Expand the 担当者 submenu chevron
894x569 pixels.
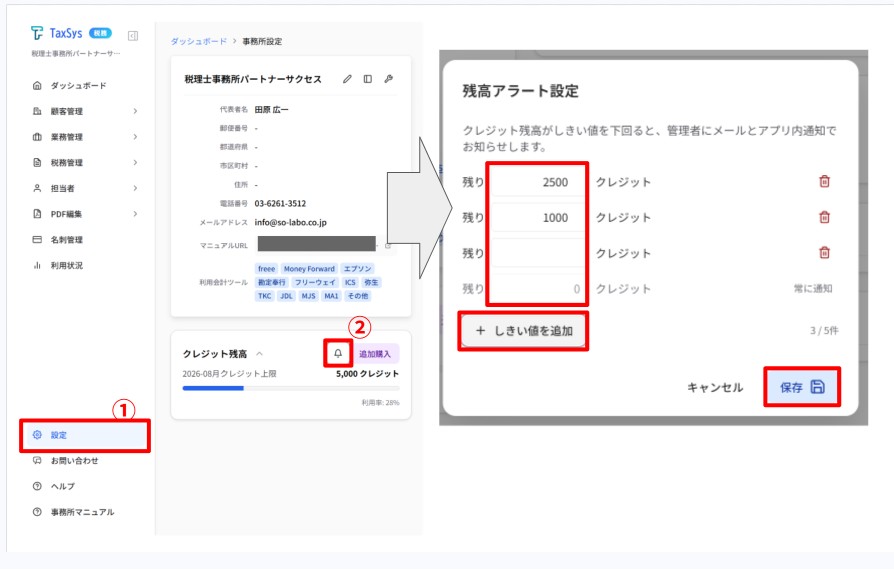pyautogui.click(x=135, y=188)
